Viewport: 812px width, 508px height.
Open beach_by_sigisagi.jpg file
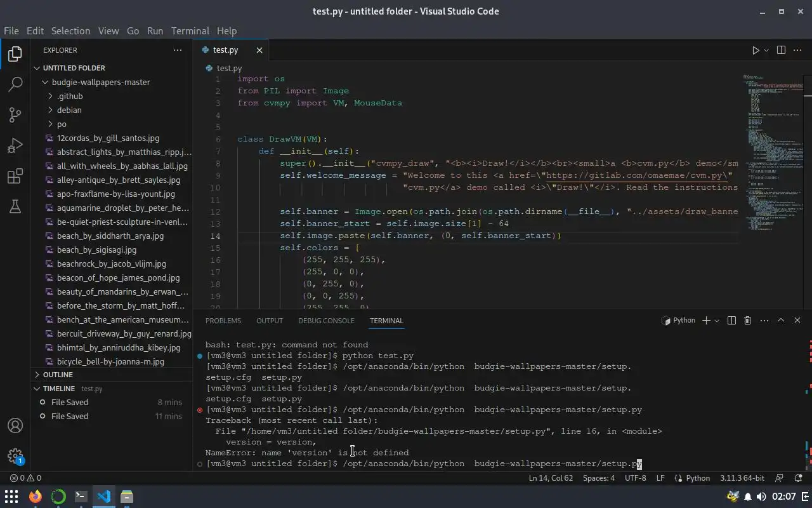point(112,250)
